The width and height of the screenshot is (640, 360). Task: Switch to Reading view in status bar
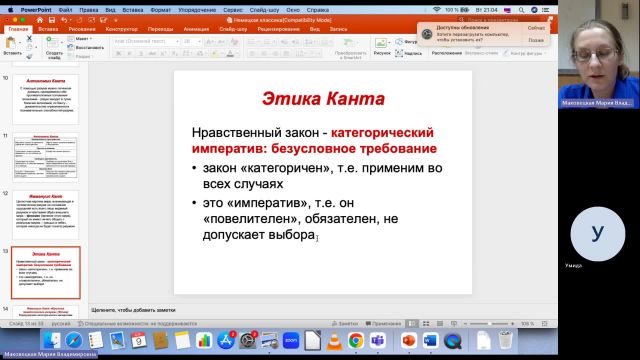[440, 323]
